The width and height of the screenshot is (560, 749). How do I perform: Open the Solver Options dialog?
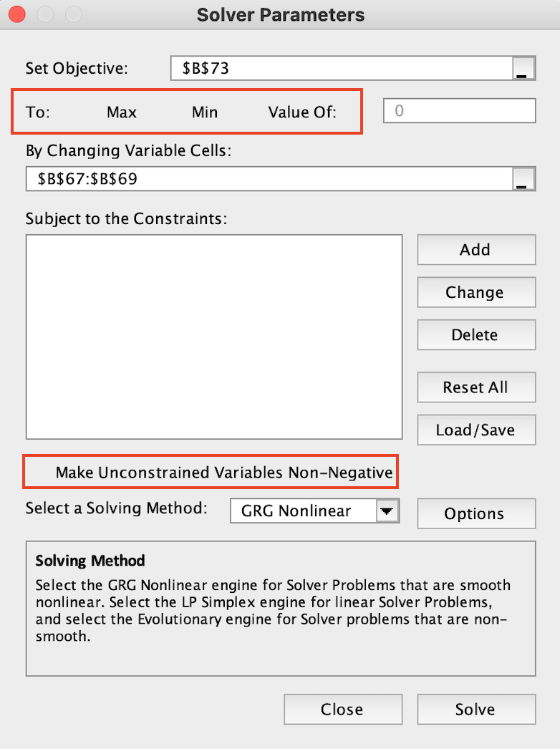click(475, 513)
